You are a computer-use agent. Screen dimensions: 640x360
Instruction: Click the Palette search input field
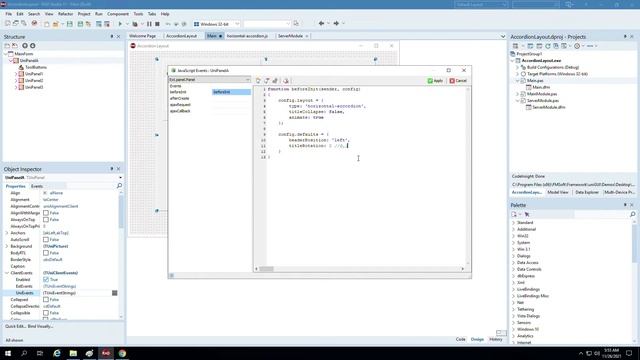coord(601,214)
